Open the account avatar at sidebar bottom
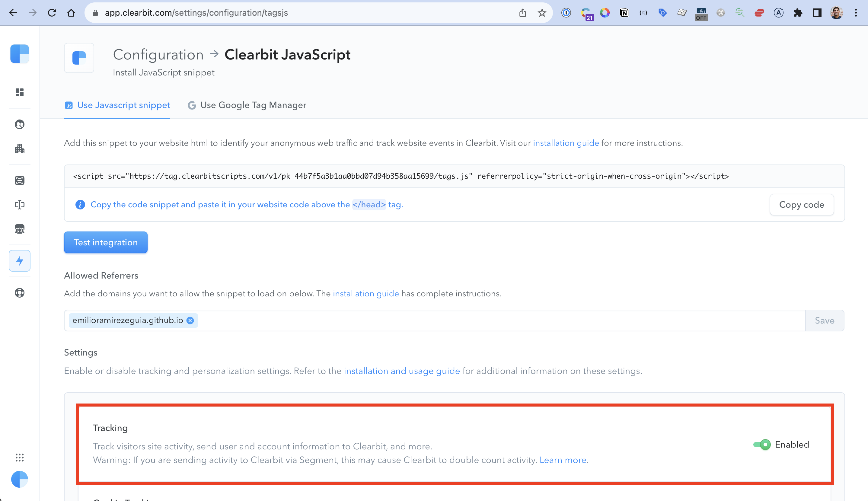The height and width of the screenshot is (501, 868). [20, 479]
